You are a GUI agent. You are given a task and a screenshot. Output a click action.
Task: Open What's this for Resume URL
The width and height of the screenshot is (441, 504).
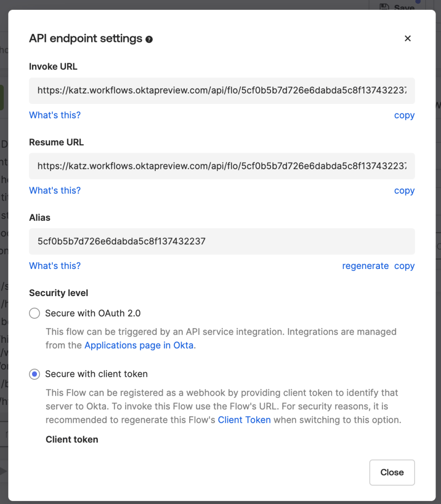pyautogui.click(x=55, y=190)
